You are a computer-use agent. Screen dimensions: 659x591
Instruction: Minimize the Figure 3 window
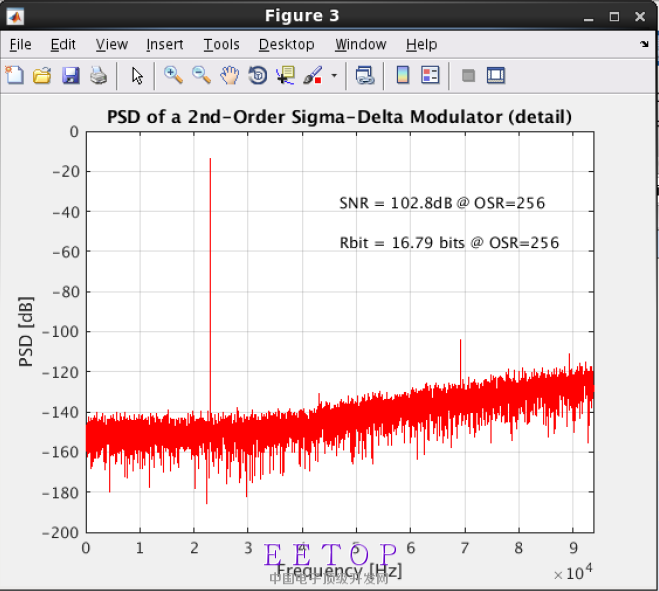tap(589, 18)
